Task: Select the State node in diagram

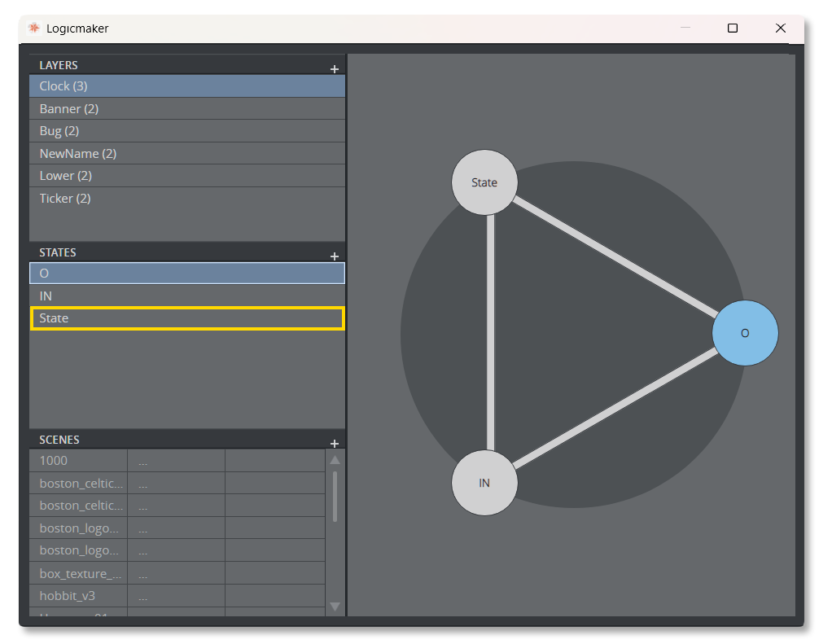Action: pyautogui.click(x=484, y=182)
